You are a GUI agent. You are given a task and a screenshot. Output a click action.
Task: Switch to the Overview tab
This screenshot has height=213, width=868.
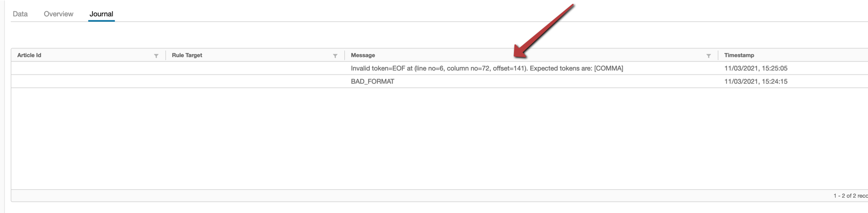click(58, 14)
